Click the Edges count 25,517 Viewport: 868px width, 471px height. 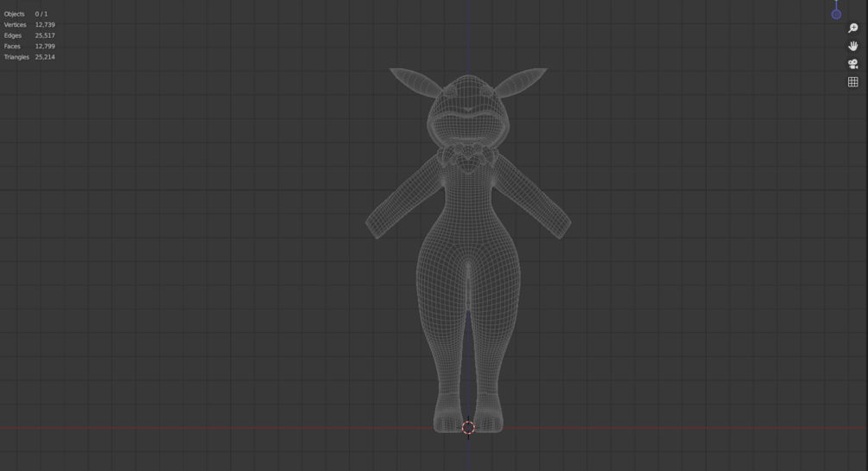45,35
